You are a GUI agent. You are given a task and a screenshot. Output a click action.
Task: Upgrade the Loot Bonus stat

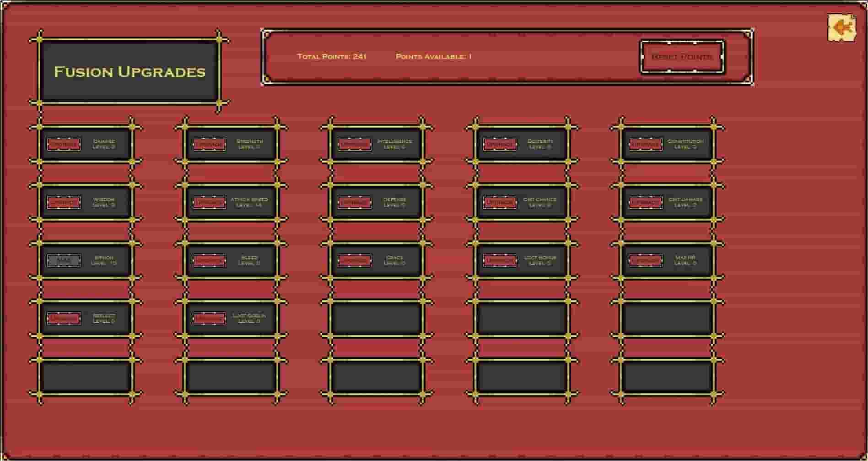click(500, 260)
